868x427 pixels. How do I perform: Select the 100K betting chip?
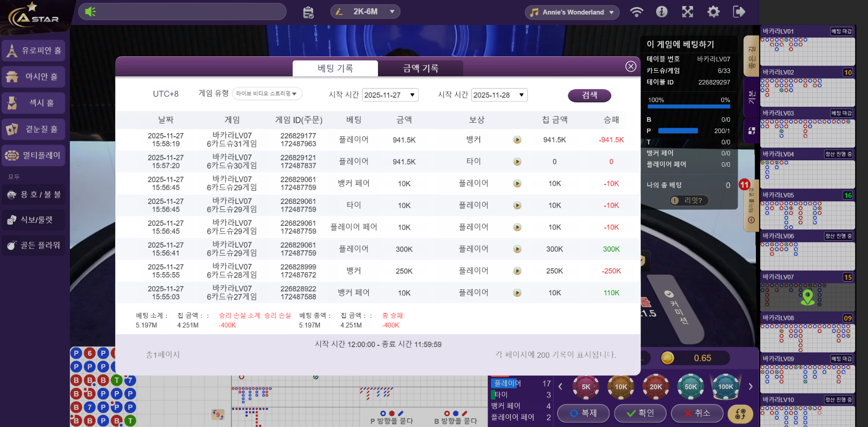[x=726, y=387]
